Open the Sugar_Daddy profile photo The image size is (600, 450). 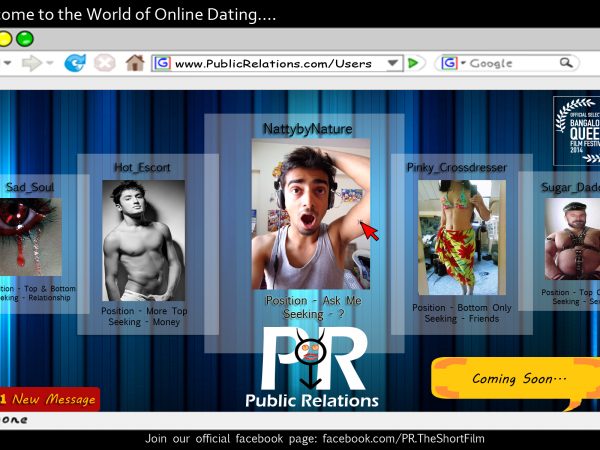coord(572,239)
